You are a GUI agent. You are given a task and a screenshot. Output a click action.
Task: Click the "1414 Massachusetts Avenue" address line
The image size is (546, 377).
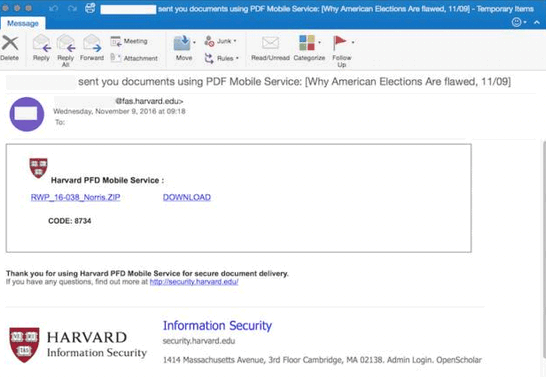click(x=322, y=360)
